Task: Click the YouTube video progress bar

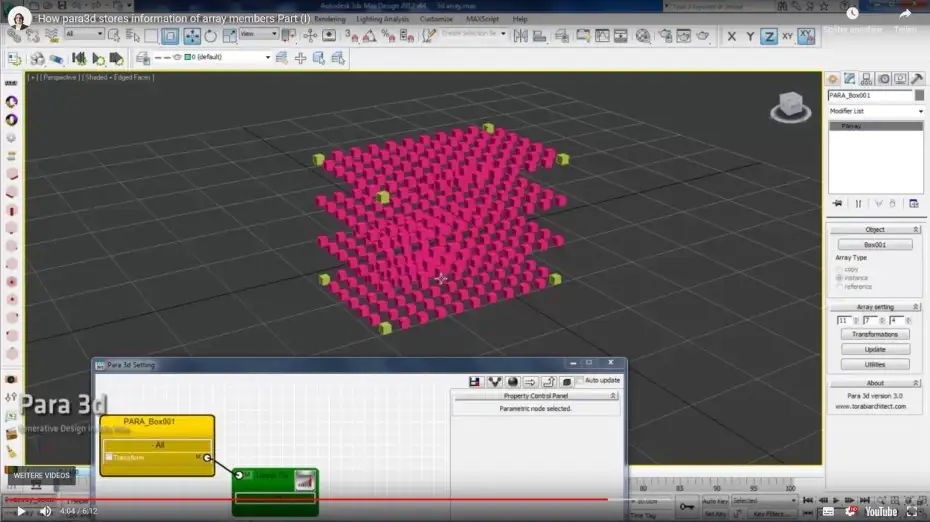Action: coord(465,499)
